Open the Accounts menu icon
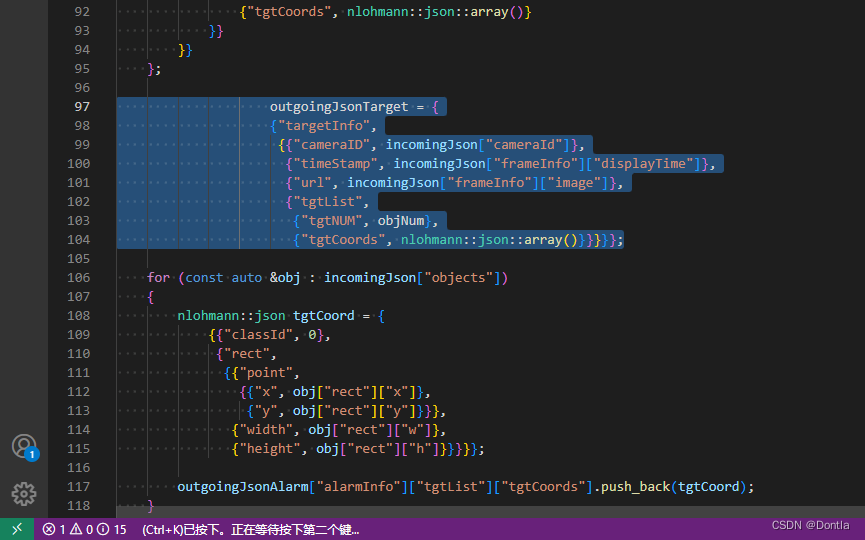 coord(24,446)
